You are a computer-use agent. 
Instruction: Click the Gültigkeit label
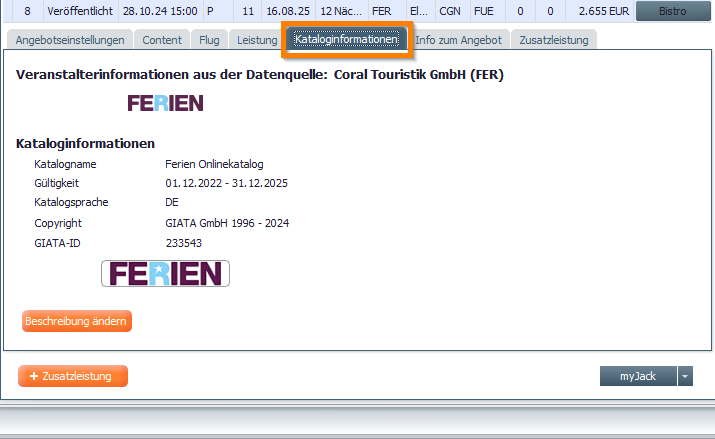(x=57, y=183)
